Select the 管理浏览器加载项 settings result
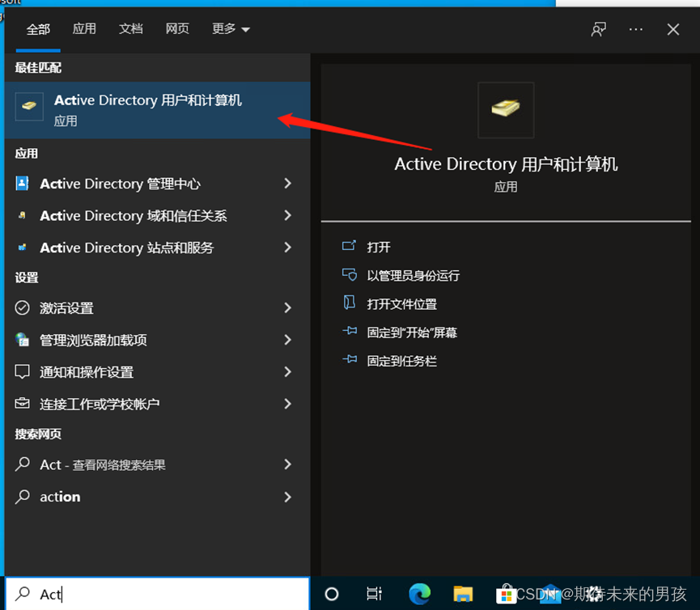700x610 pixels. (x=93, y=340)
